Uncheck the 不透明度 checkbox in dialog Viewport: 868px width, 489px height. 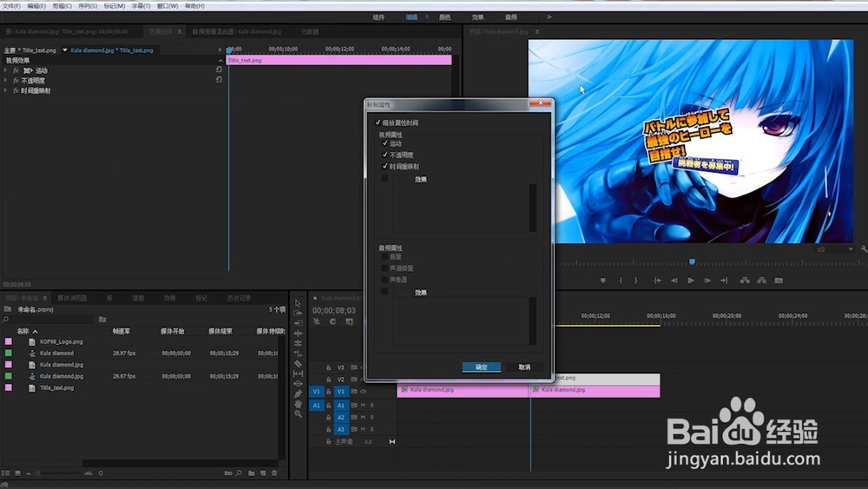pyautogui.click(x=385, y=155)
